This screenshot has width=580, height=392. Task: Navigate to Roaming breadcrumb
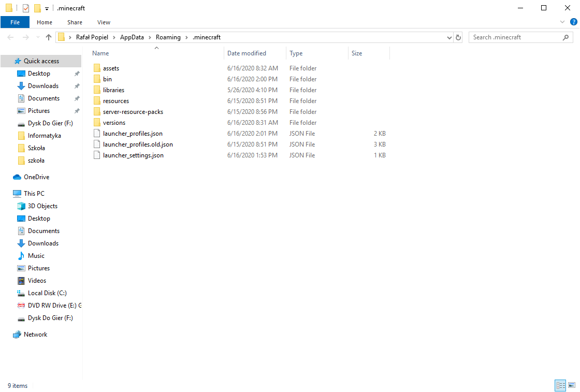tap(168, 37)
